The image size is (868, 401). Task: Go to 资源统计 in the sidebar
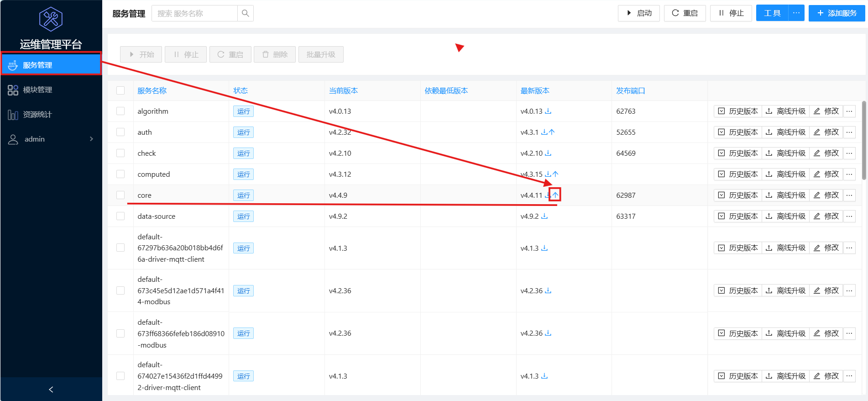(x=37, y=114)
